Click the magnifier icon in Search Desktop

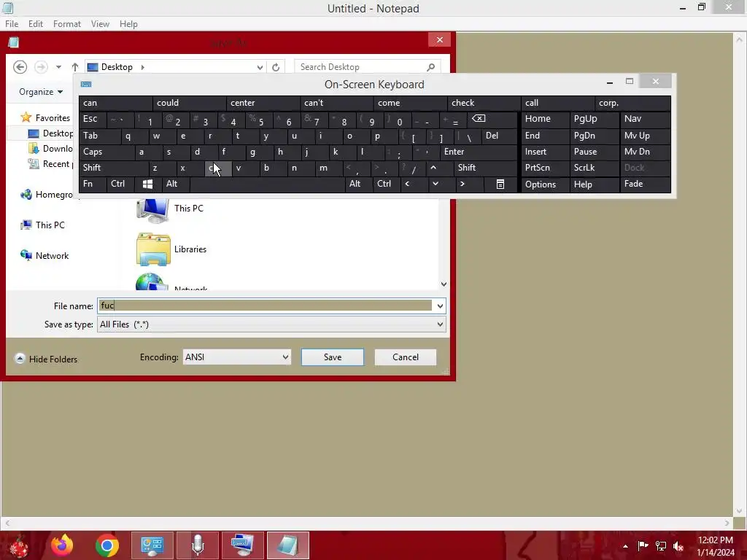coord(430,67)
